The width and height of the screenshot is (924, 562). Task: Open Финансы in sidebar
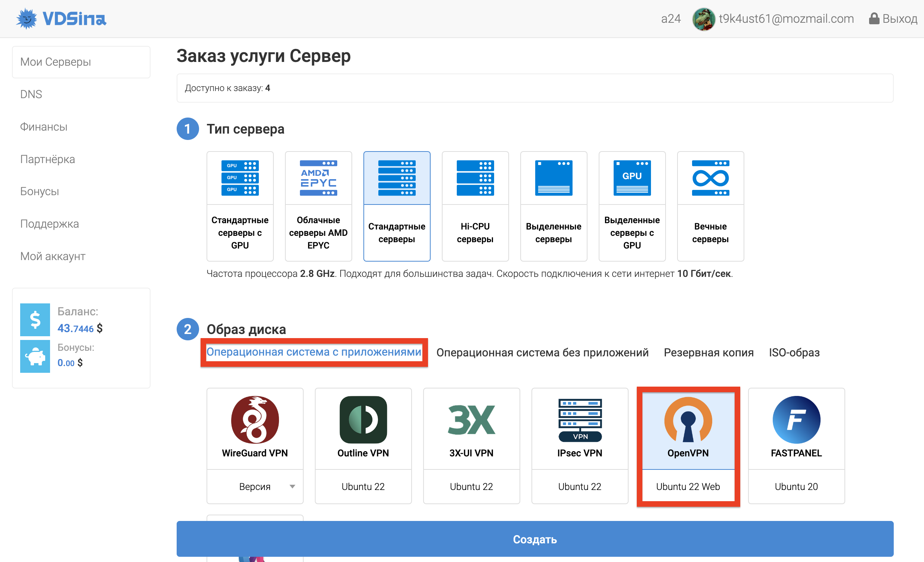pyautogui.click(x=43, y=127)
